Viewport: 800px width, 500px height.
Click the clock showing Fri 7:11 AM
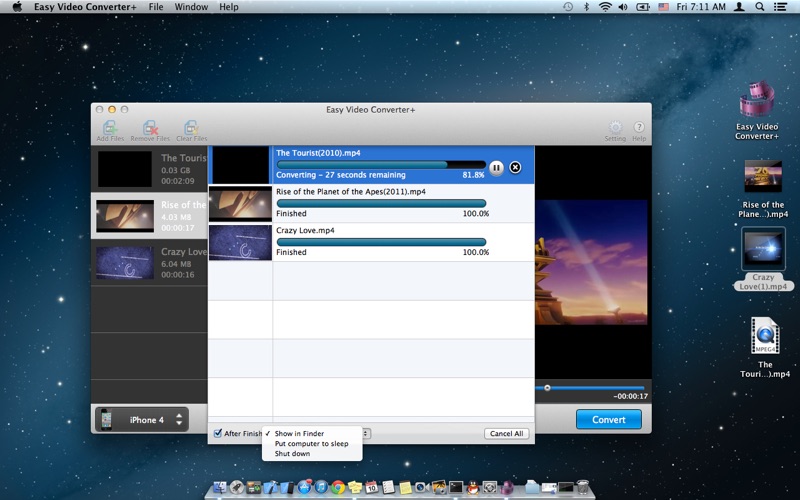coord(701,7)
